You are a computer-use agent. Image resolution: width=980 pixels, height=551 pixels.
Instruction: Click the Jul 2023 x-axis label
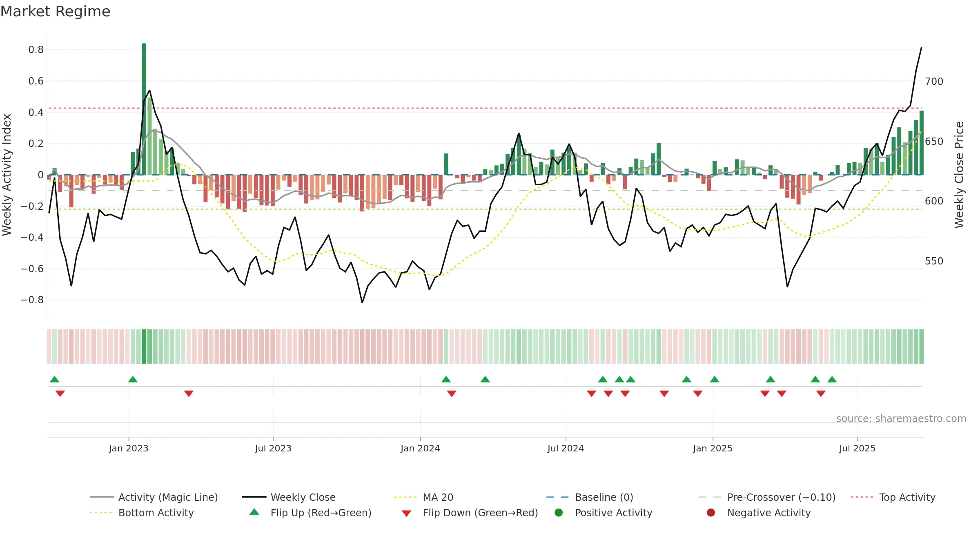click(x=273, y=448)
